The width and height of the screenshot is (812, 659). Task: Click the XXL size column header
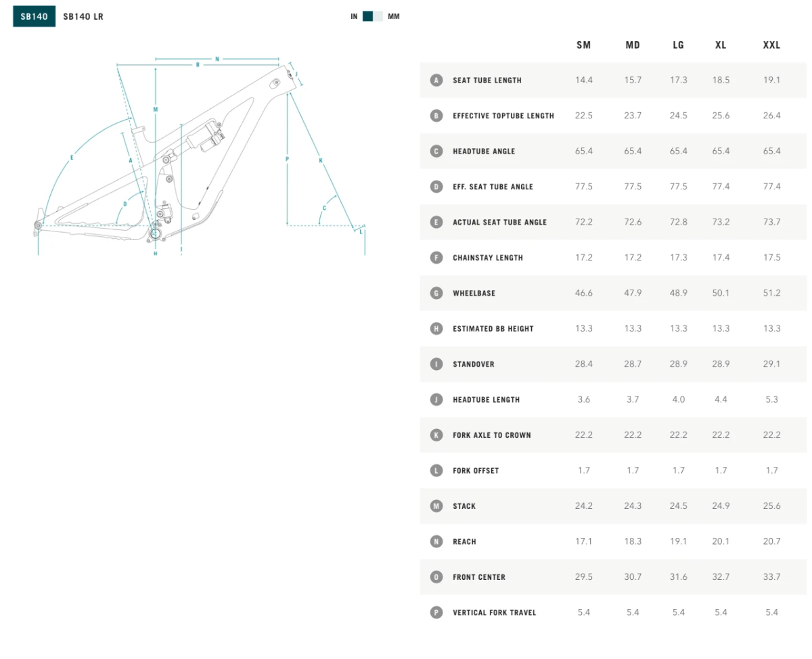click(771, 45)
